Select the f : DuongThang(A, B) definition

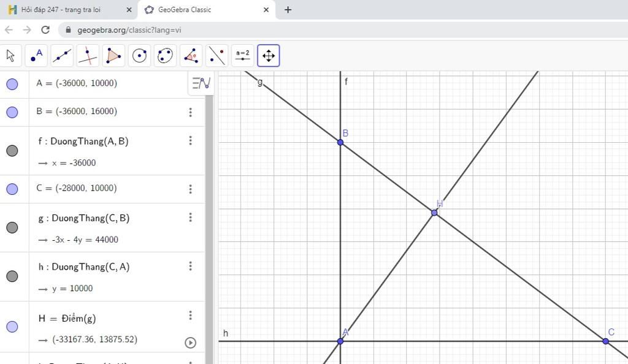click(x=83, y=141)
